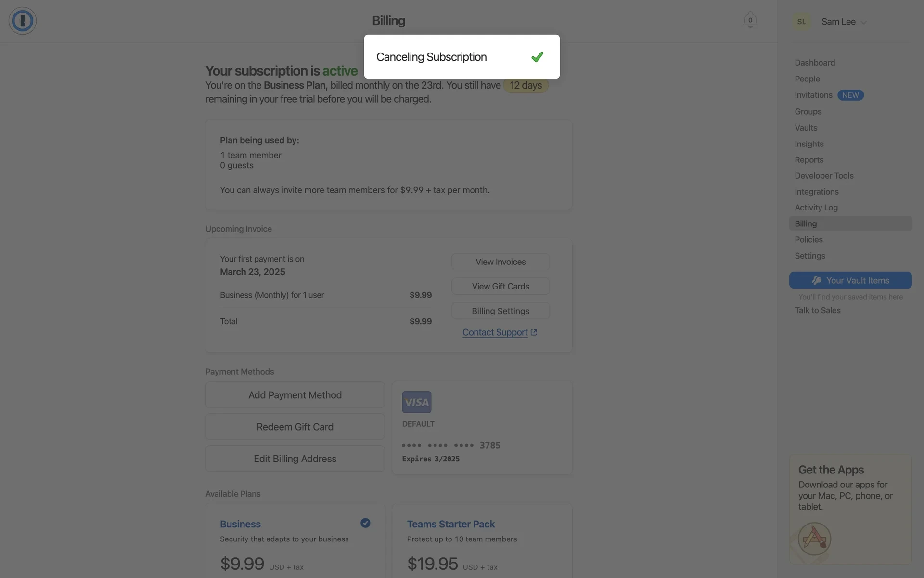Viewport: 924px width, 578px height.
Task: Click the Business (Monthly) for 1 user line
Action: (x=272, y=295)
